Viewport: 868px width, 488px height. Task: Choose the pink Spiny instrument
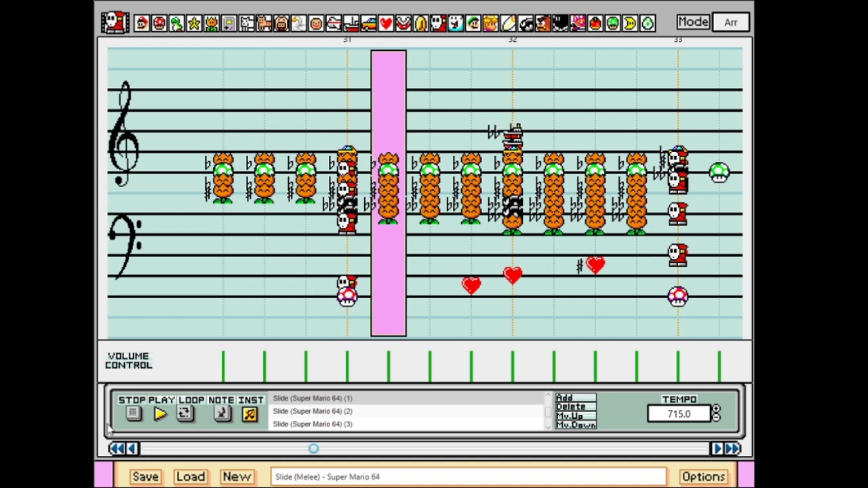click(578, 23)
